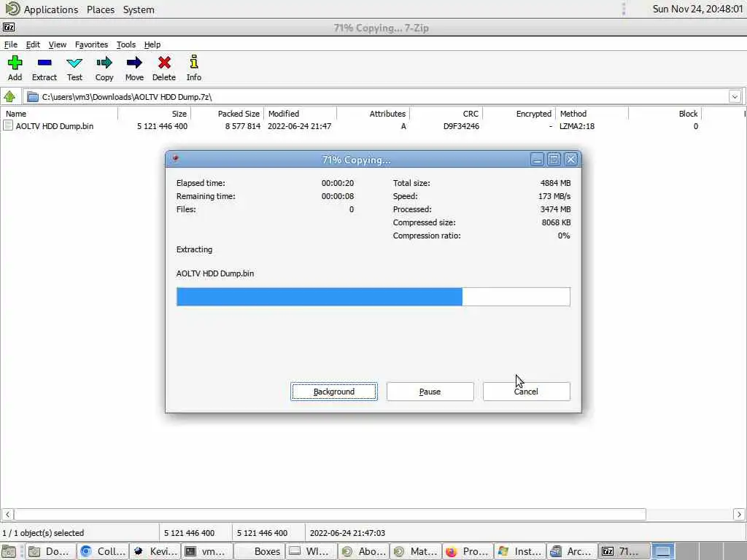Switch to the Coll... browser taskbar item

(x=103, y=551)
